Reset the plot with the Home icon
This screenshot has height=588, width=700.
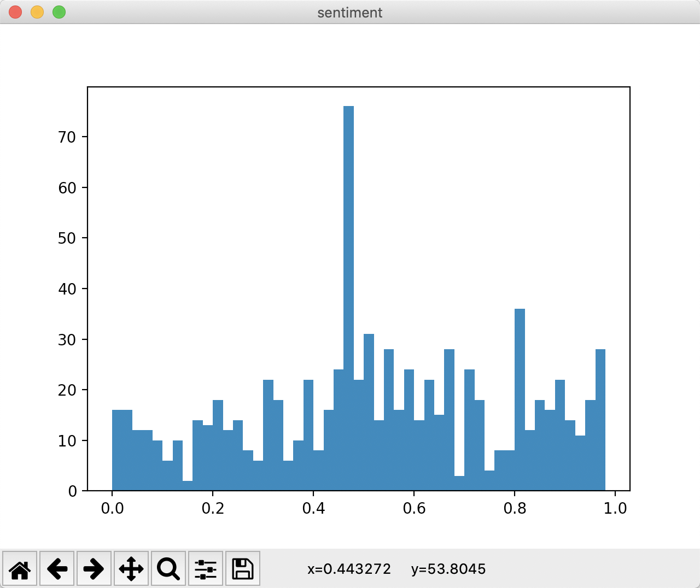20,569
